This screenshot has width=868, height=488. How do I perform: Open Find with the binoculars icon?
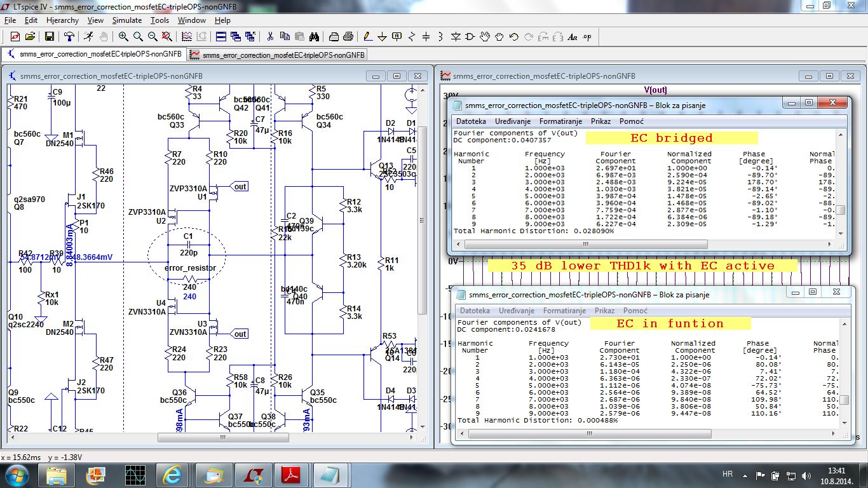(314, 37)
